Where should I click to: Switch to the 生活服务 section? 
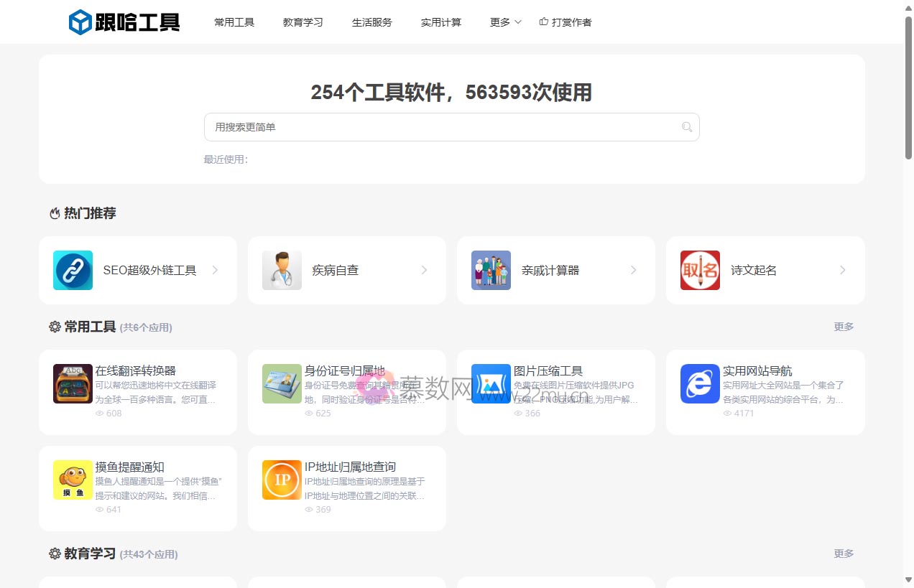pyautogui.click(x=371, y=22)
